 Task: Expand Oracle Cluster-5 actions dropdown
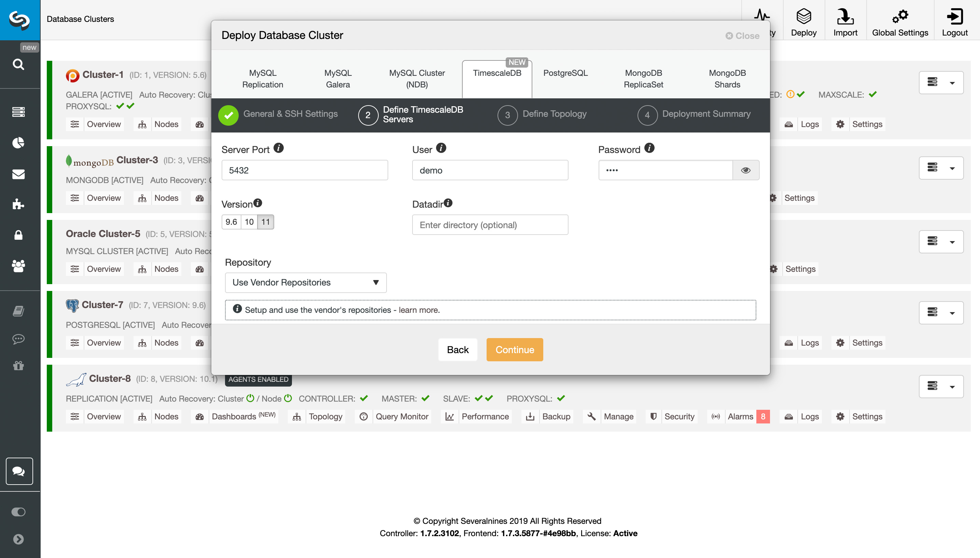point(941,242)
